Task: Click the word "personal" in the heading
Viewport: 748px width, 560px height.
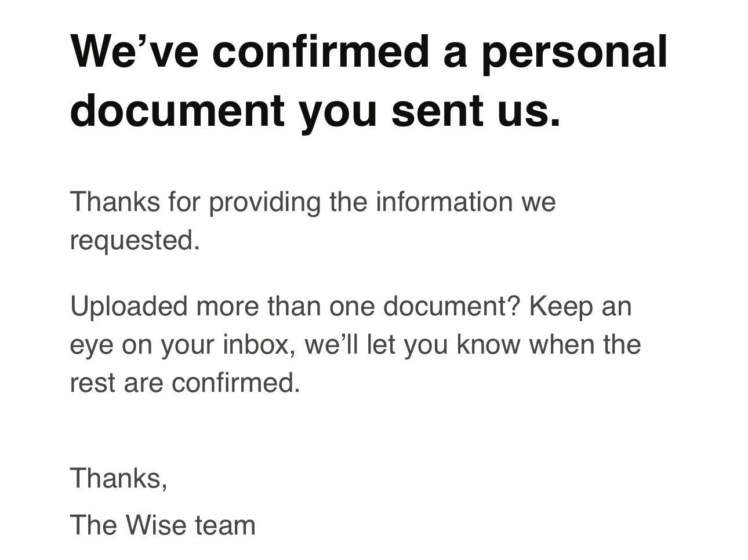Action: click(x=574, y=50)
